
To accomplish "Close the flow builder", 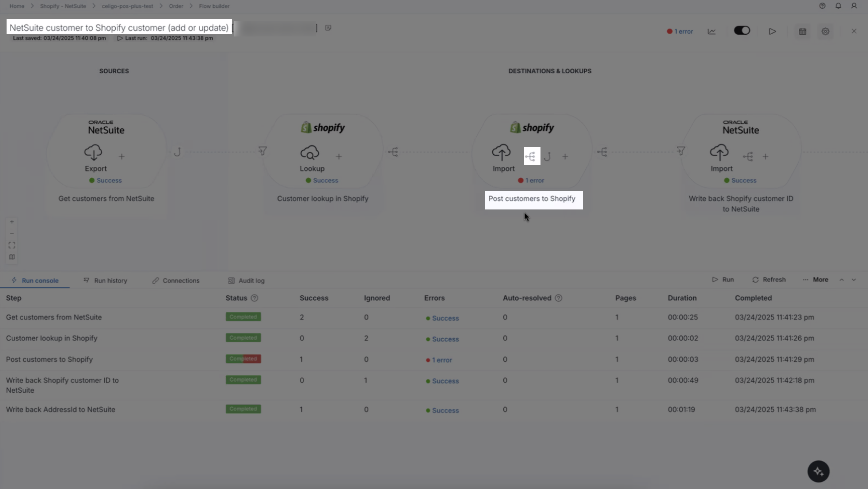I will tap(854, 31).
